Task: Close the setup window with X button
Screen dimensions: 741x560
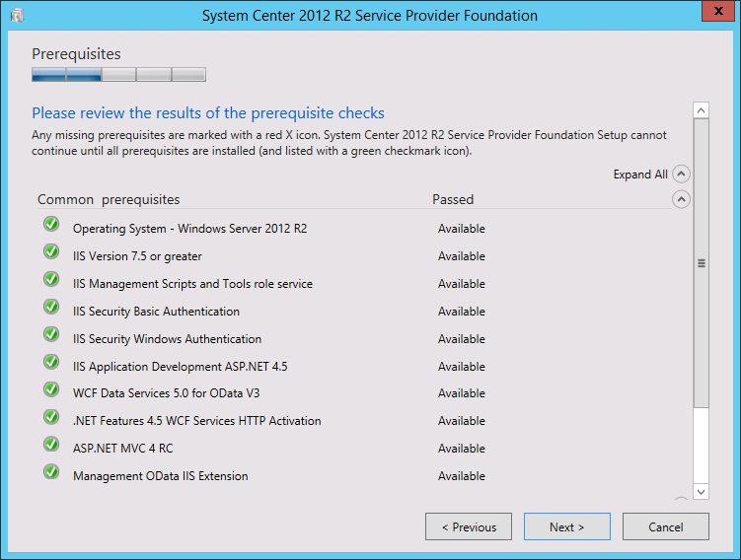Action: 718,11
